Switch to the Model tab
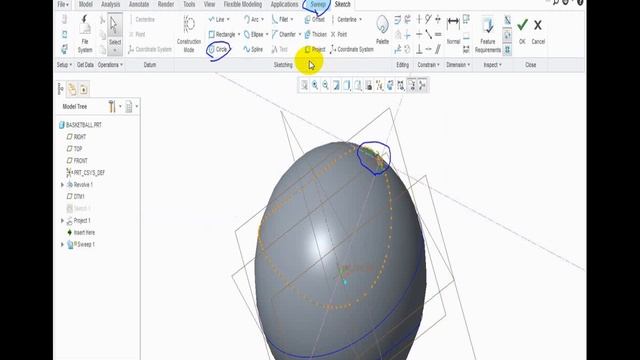Viewport: 640px width, 360px height. [x=86, y=4]
